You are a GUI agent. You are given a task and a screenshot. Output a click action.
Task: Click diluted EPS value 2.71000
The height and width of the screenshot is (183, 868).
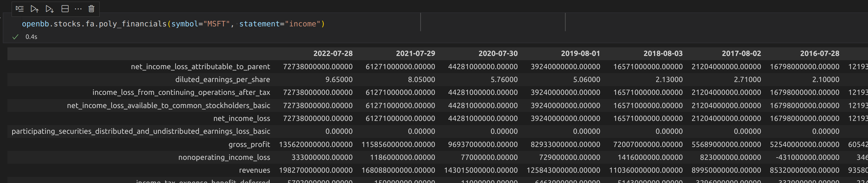point(747,80)
